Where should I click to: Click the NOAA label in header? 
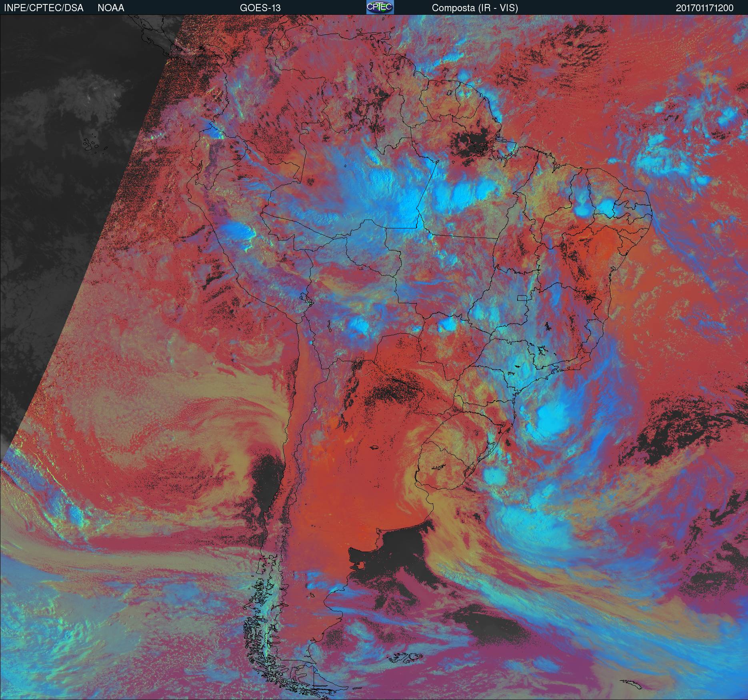(x=111, y=8)
